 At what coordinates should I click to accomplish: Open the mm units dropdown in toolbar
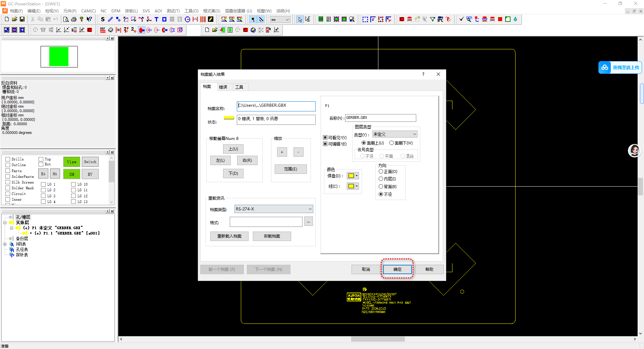[280, 19]
